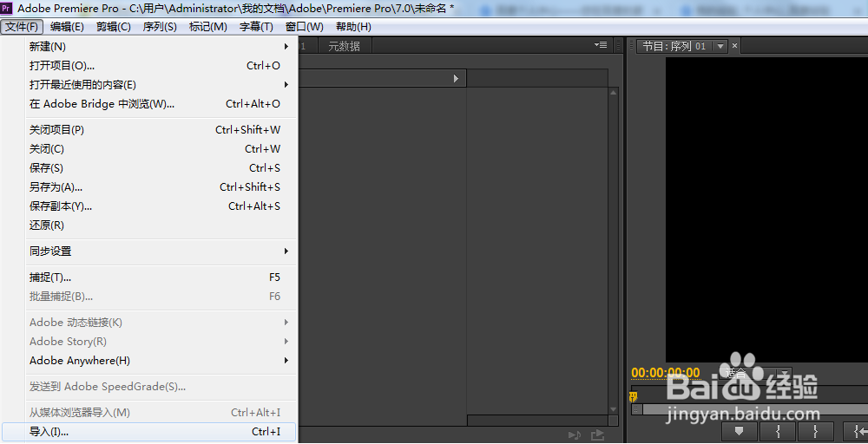The width and height of the screenshot is (868, 444).
Task: Choose 关闭(C) menu entry
Action: (x=161, y=149)
